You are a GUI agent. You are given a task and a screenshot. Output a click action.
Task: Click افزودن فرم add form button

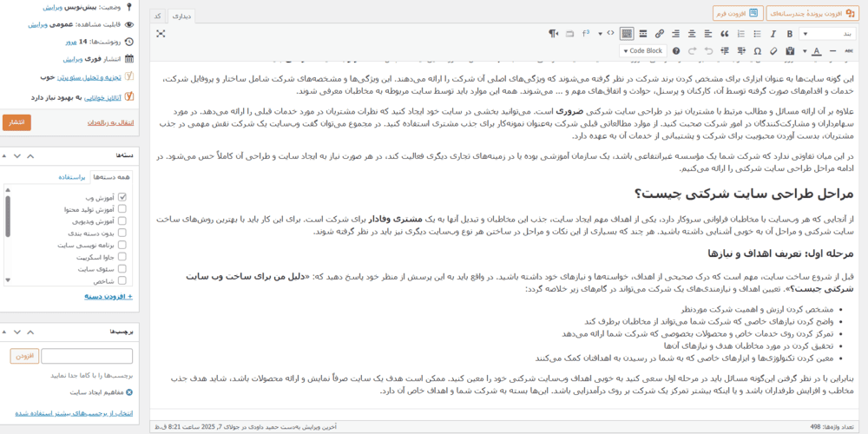point(739,13)
